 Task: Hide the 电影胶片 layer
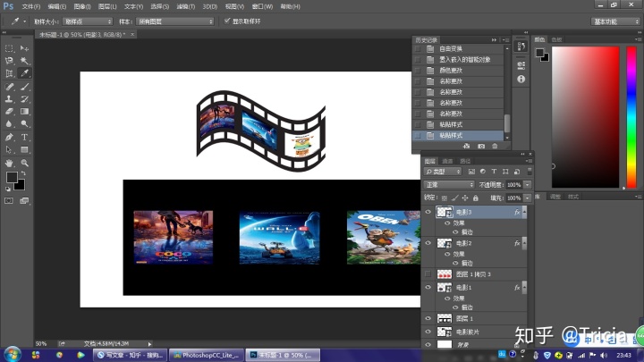point(428,332)
